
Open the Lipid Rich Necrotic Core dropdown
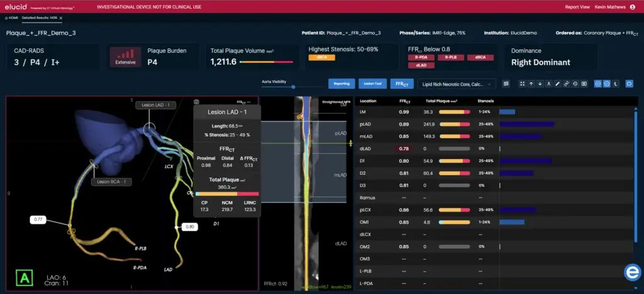point(457,84)
